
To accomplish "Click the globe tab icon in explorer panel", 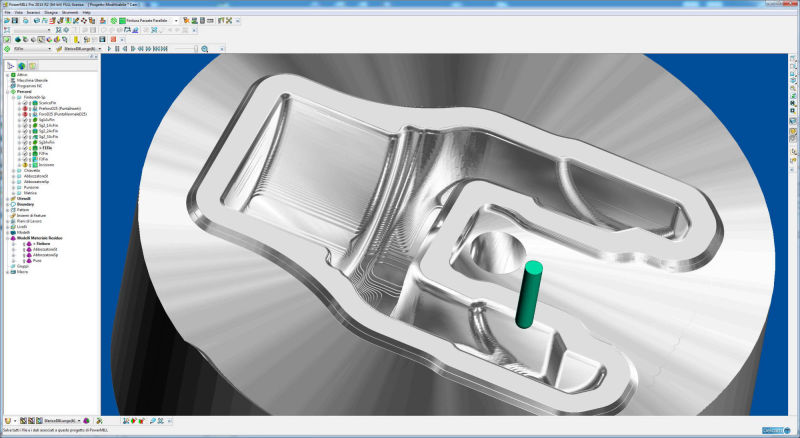I will pos(21,66).
